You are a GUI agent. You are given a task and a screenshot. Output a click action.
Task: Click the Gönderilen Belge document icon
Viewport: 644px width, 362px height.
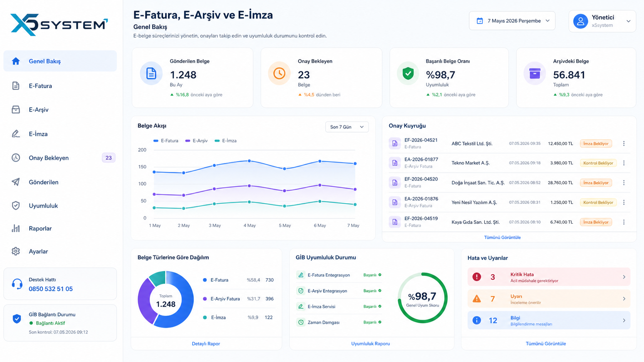click(x=151, y=73)
